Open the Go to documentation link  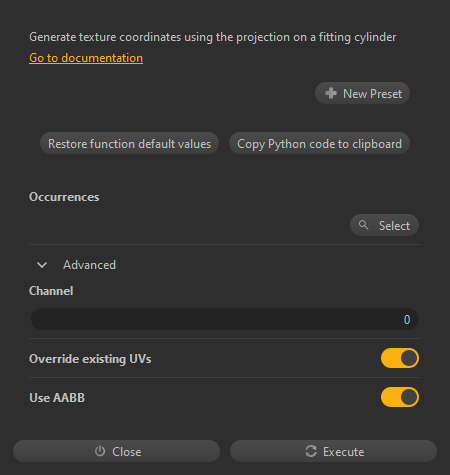[86, 58]
